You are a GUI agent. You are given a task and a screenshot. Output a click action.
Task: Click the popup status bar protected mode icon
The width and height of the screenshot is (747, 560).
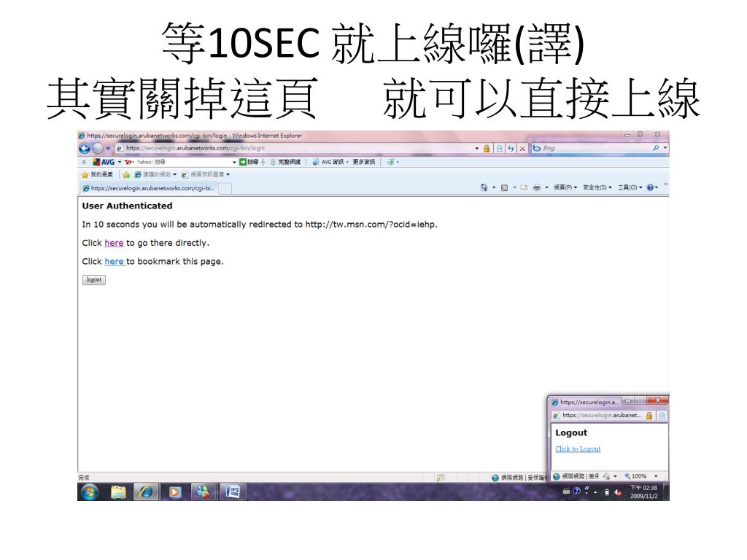click(606, 476)
